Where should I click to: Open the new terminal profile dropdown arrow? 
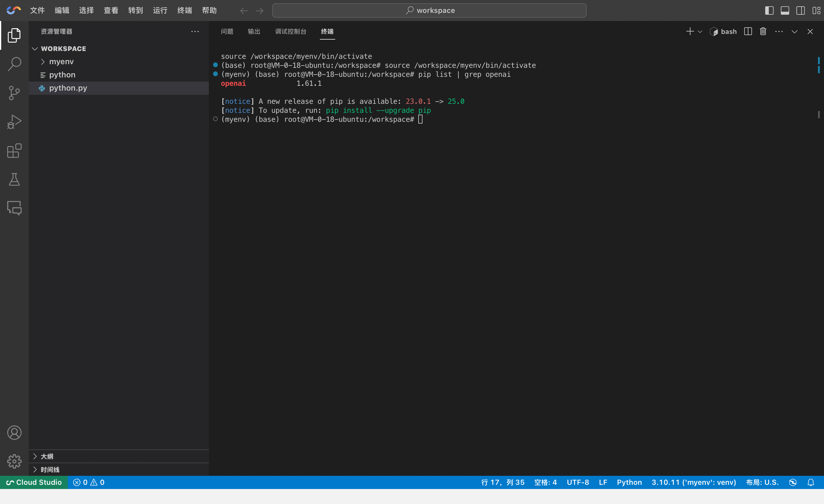pos(700,31)
